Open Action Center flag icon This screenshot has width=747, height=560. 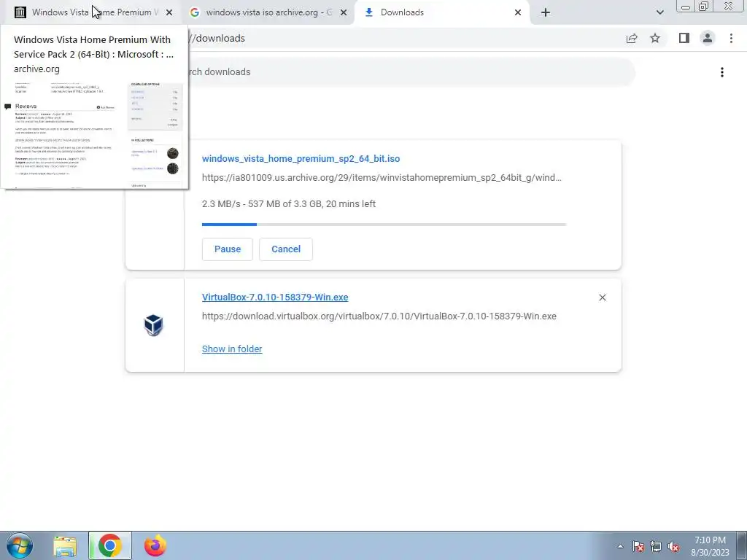coord(638,547)
